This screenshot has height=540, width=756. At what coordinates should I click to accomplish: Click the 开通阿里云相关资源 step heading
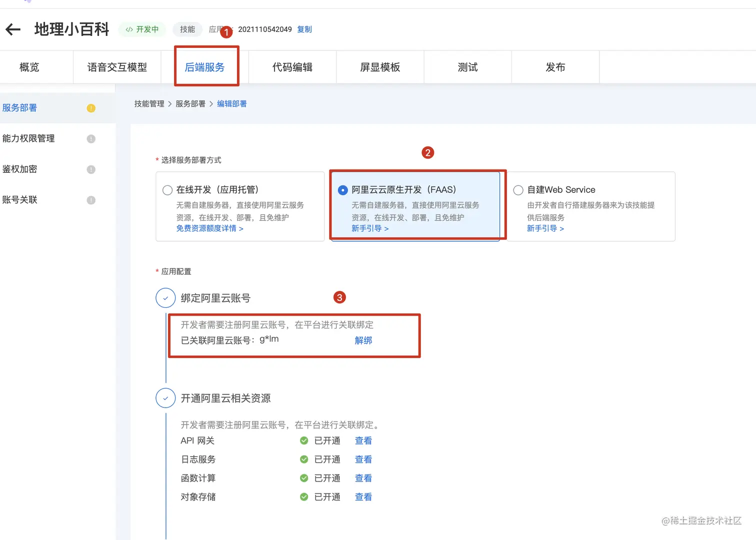pos(225,398)
